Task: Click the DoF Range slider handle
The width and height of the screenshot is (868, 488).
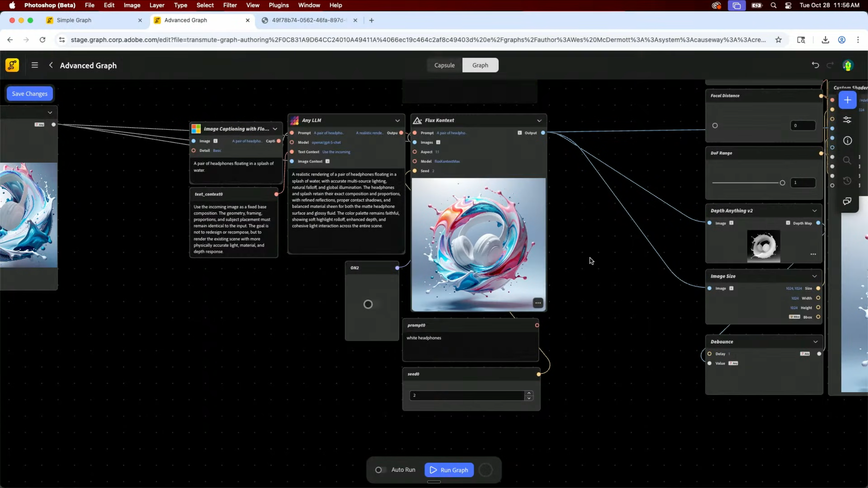Action: tap(782, 183)
